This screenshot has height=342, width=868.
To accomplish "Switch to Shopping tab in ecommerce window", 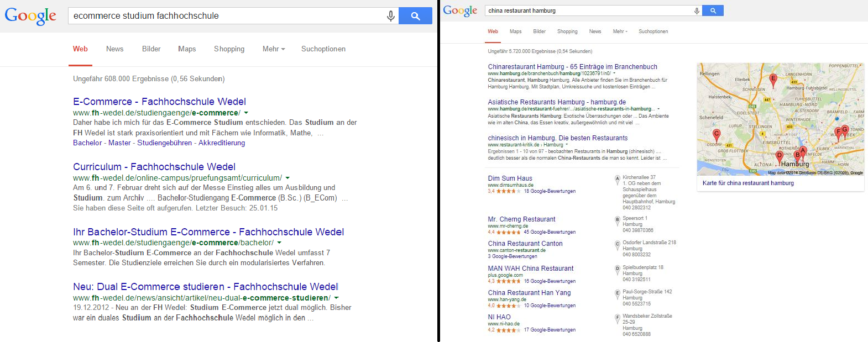I will tap(229, 49).
